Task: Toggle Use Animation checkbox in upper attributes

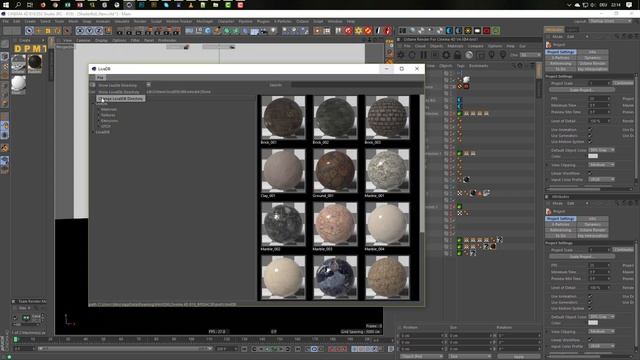Action: click(590, 130)
